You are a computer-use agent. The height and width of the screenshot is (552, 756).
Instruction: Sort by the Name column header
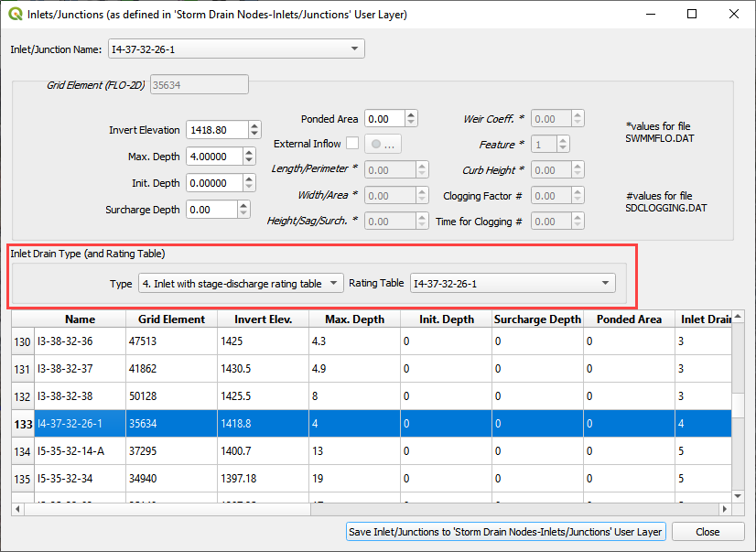[x=81, y=319]
